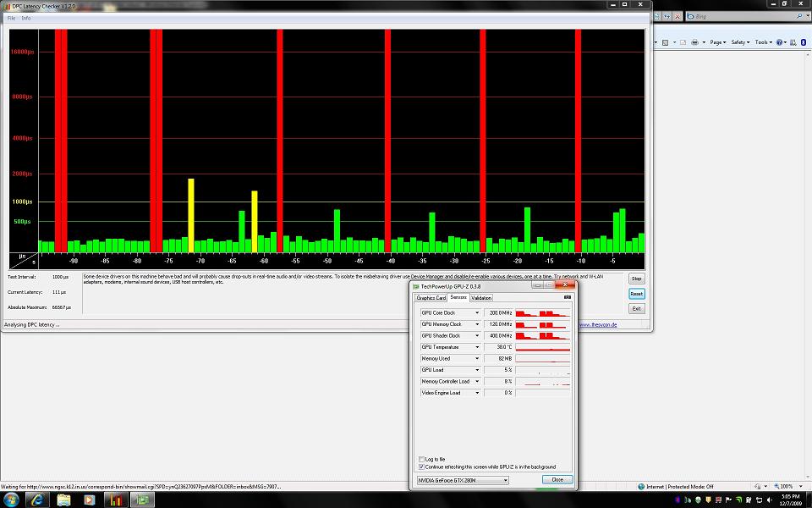The image size is (812, 508).
Task: Click the Reset button in DPC Latency Checker
Action: click(636, 294)
